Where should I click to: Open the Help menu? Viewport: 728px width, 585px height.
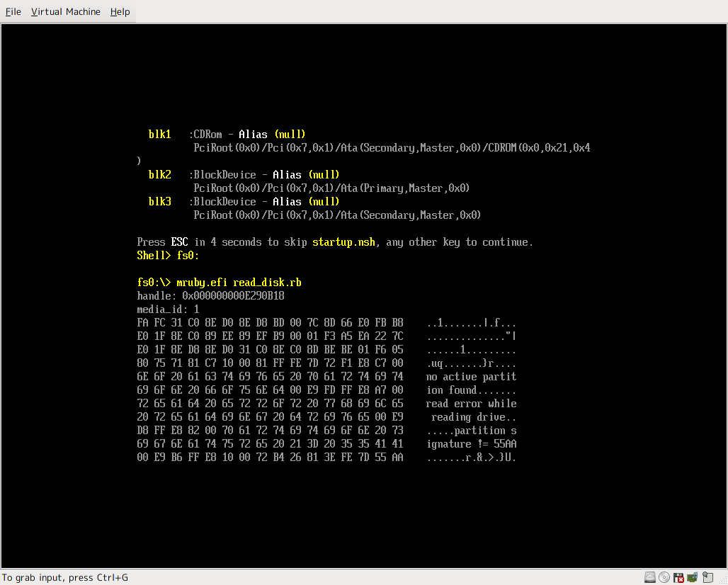click(x=120, y=12)
